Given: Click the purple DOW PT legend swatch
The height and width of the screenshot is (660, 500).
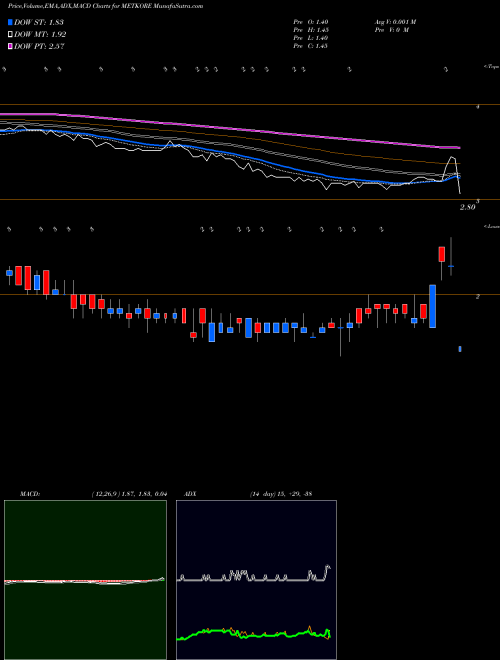Looking at the screenshot, I should [x=10, y=47].
